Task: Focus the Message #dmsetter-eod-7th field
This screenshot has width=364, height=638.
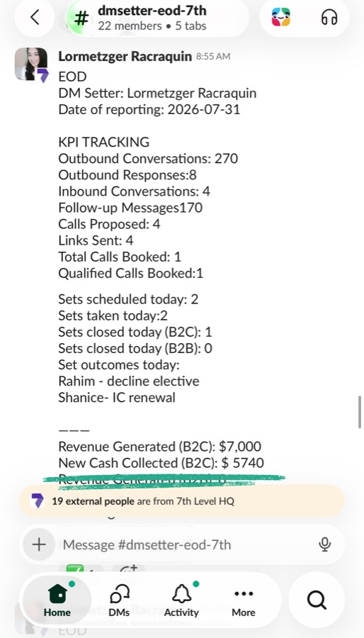Action: (182, 544)
